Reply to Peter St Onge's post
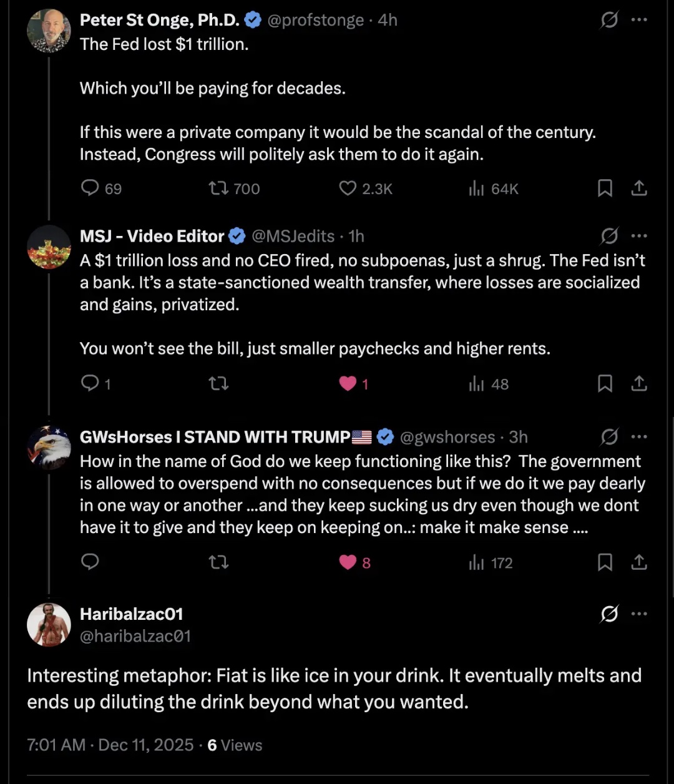Viewport: 674px width, 784px height. [91, 189]
